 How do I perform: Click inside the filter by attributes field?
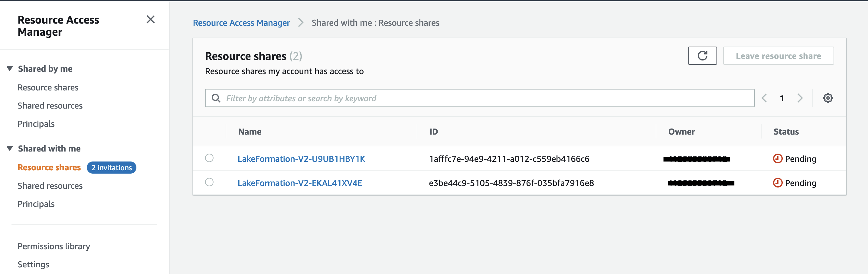[x=371, y=98]
